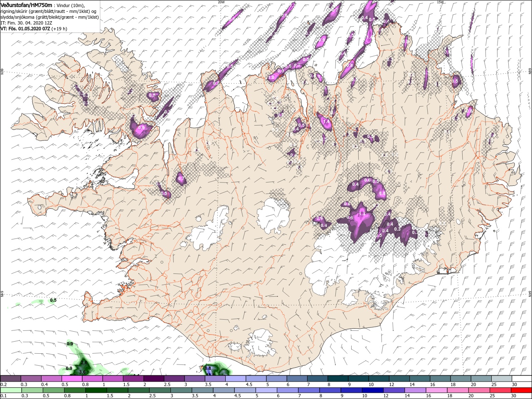Pick the 2.5–3 grey-green rain scale swatch

pyautogui.click(x=160, y=390)
